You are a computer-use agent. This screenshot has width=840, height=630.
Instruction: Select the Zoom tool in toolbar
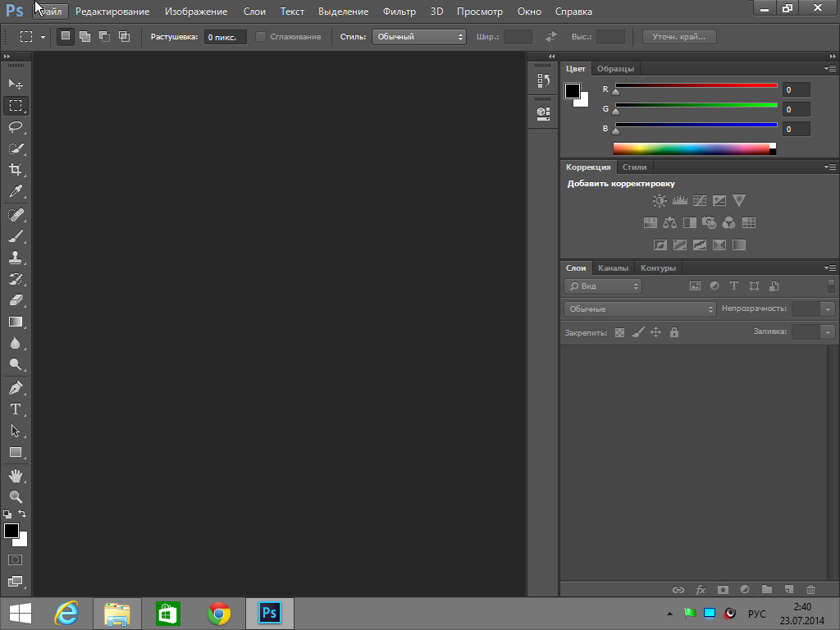point(15,496)
